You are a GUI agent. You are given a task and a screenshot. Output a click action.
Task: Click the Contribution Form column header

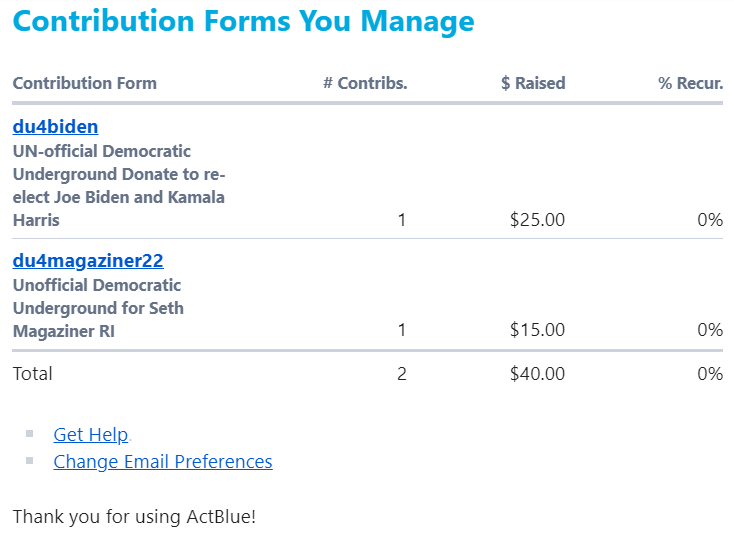pos(85,83)
